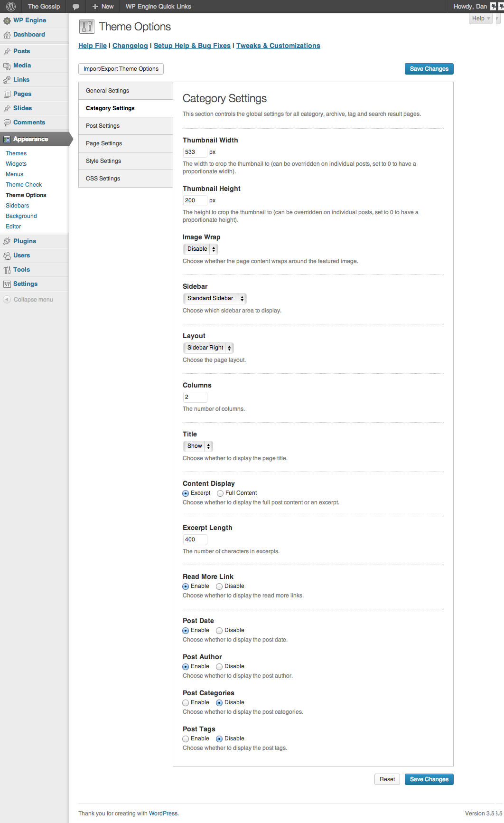Click the Users icon in sidebar
The image size is (504, 823).
point(7,255)
